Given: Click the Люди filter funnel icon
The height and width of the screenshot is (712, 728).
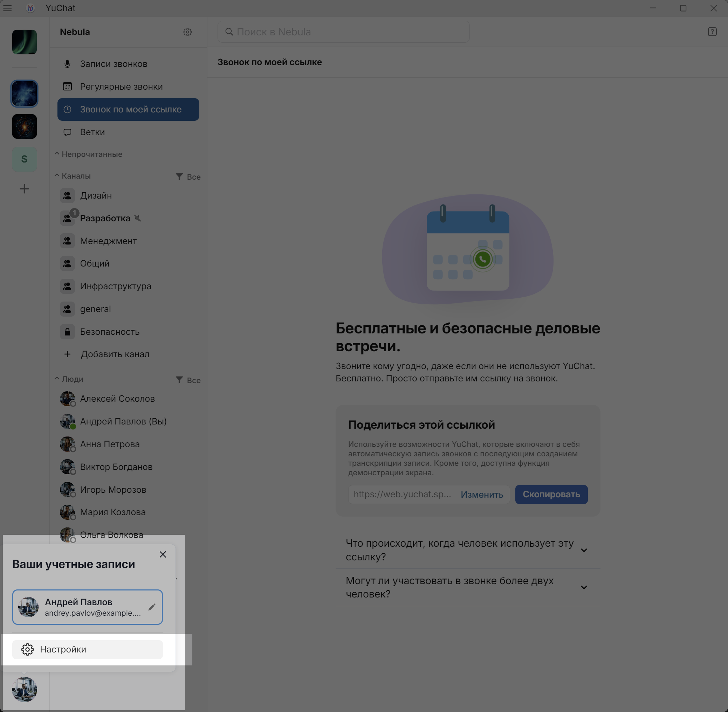Looking at the screenshot, I should click(x=179, y=380).
